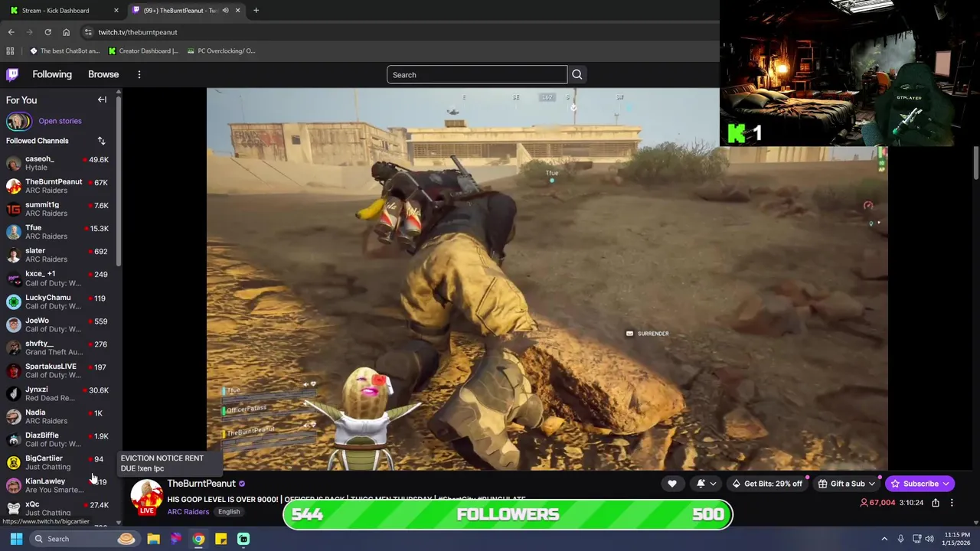The image size is (980, 551).
Task: Click the browser home button
Action: 66,32
